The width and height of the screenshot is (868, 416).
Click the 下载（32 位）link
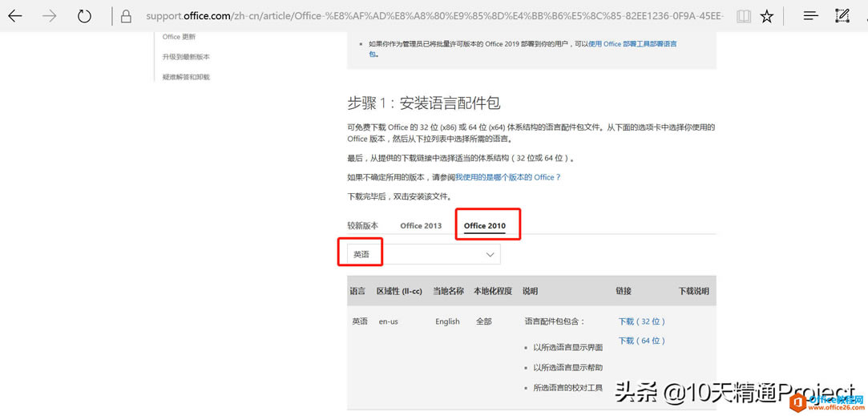tap(641, 321)
